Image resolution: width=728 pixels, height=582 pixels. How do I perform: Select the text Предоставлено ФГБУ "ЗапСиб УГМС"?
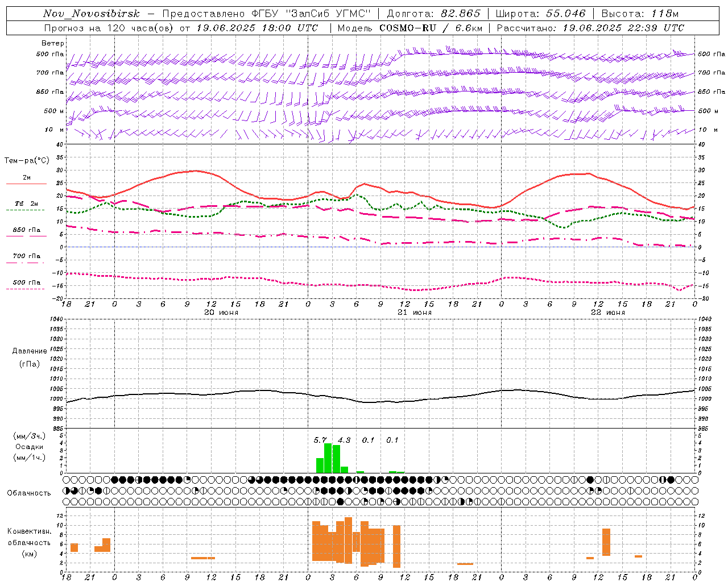[267, 14]
